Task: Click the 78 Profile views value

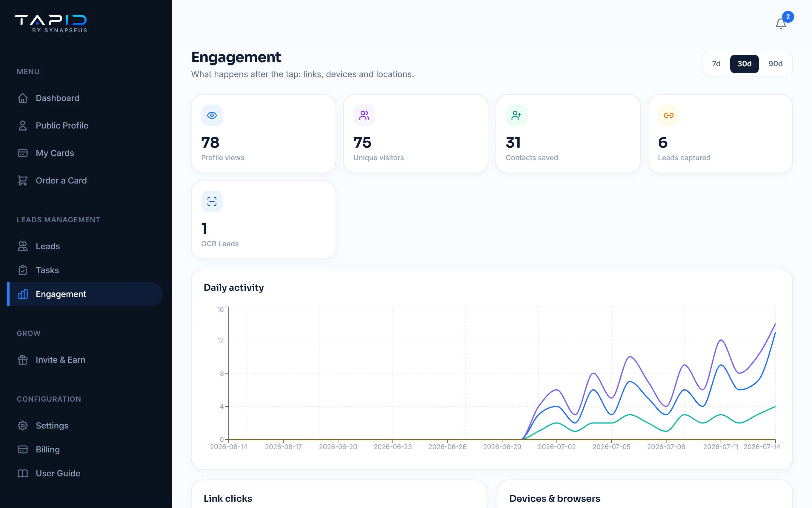Action: (210, 143)
